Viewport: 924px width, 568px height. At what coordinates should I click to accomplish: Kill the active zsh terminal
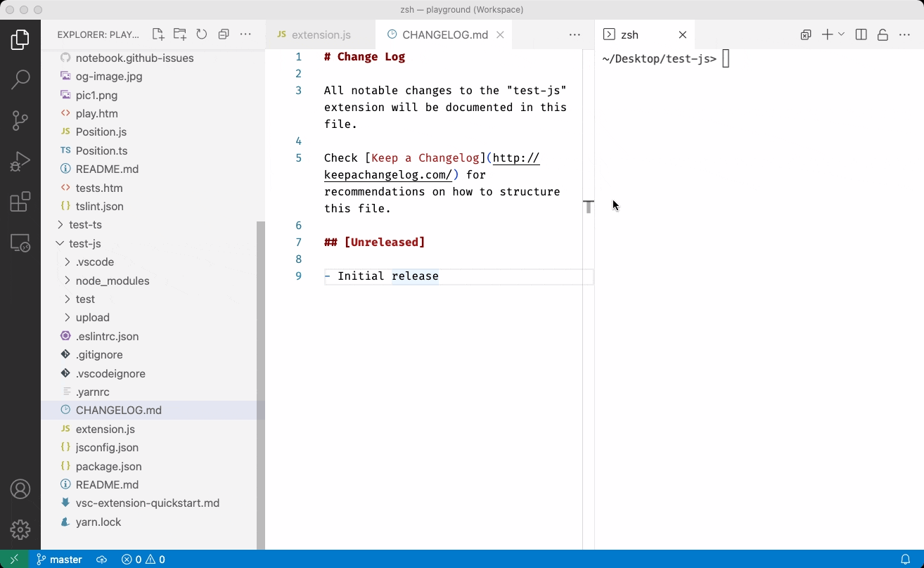point(682,34)
